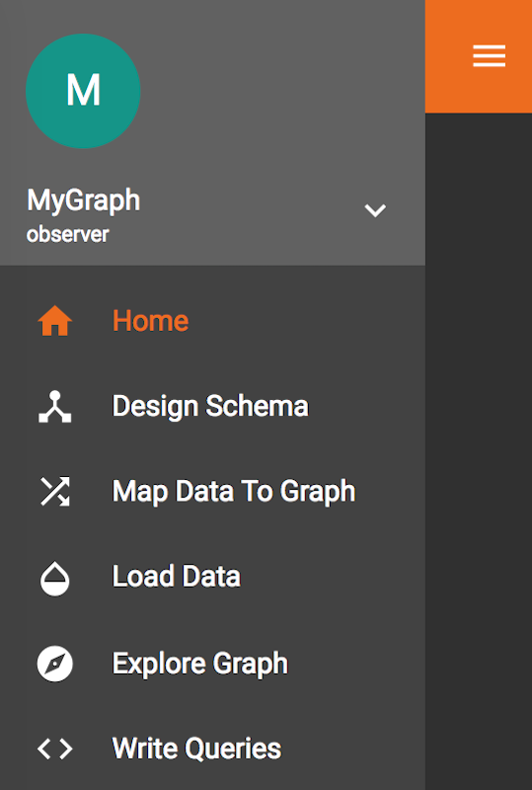Click the Explore Graph compass icon
Image resolution: width=532 pixels, height=790 pixels.
(55, 664)
